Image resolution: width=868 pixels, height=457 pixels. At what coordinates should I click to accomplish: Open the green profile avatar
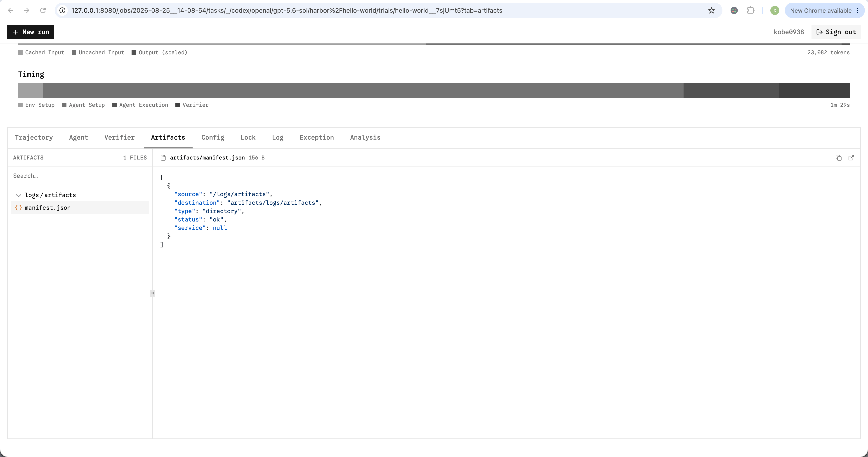[775, 10]
